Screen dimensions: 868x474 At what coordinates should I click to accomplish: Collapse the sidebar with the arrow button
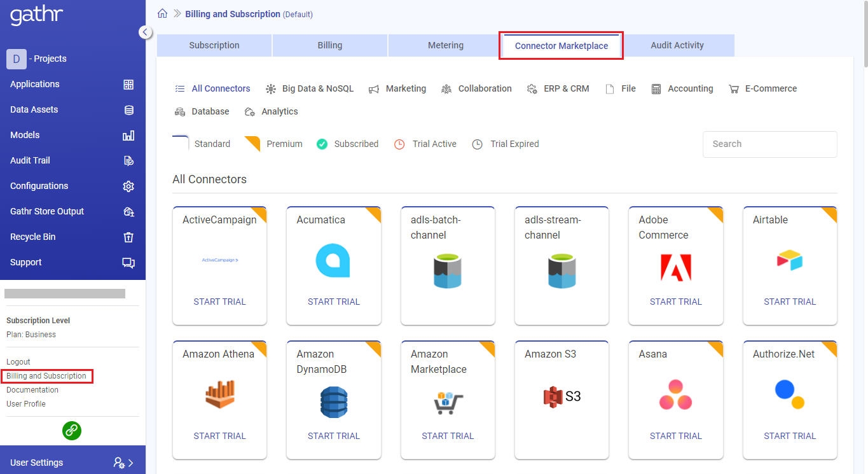tap(146, 32)
